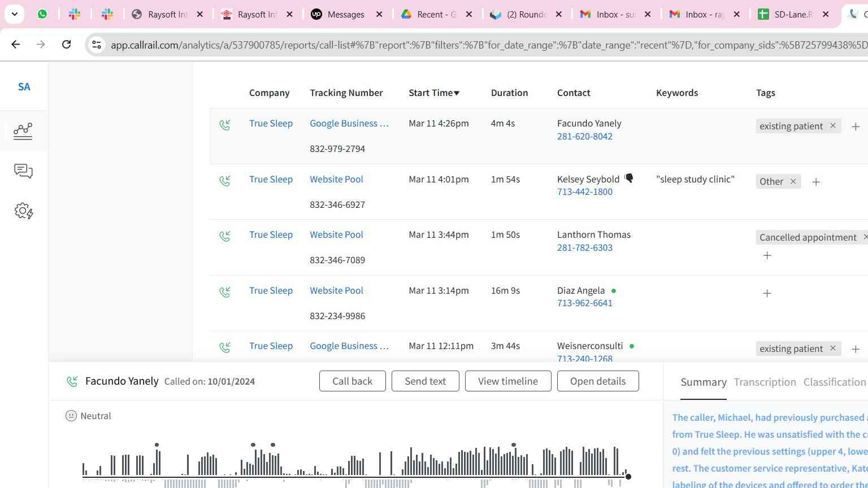Click phone number 713-442-1800
This screenshot has height=488, width=868.
coord(585,192)
